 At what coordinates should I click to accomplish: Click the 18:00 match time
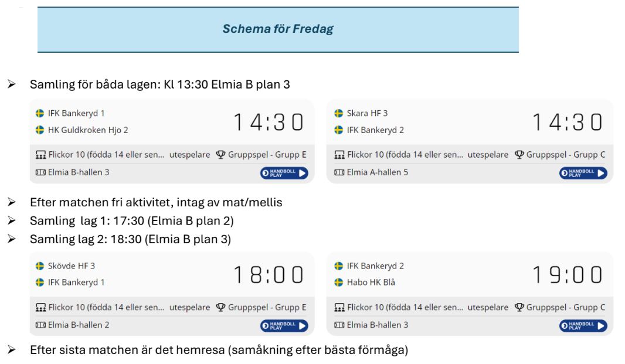tap(269, 275)
